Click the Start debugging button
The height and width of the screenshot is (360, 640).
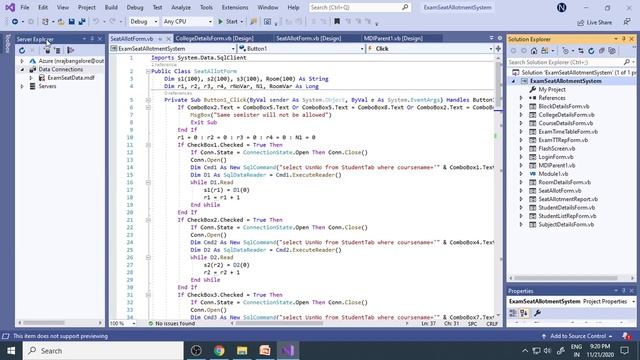pyautogui.click(x=230, y=22)
